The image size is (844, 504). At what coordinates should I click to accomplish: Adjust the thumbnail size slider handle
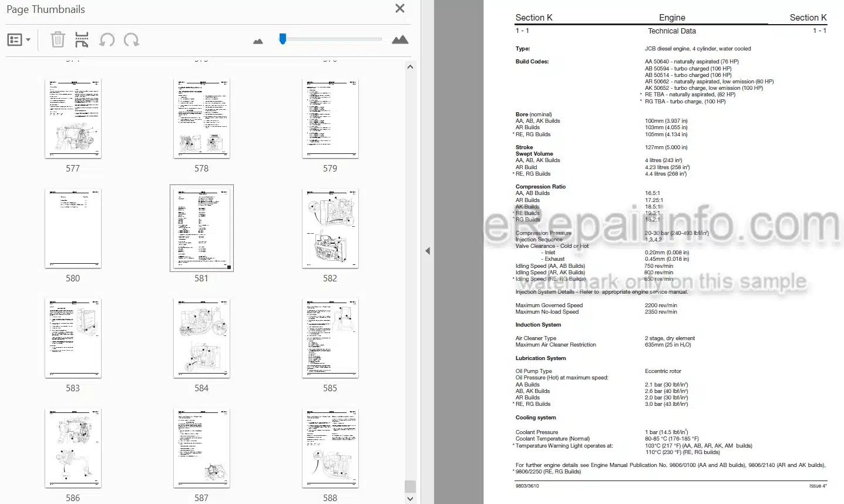point(283,39)
